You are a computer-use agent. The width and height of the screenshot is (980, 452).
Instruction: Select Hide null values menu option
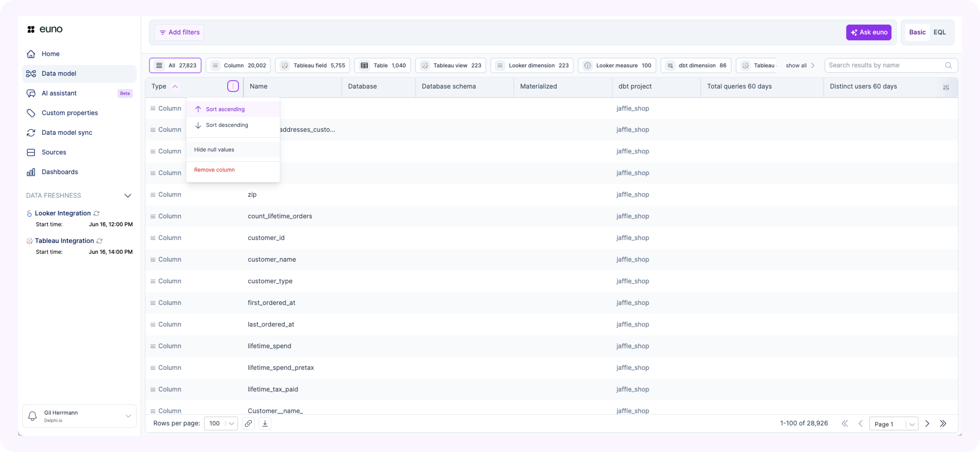click(214, 150)
